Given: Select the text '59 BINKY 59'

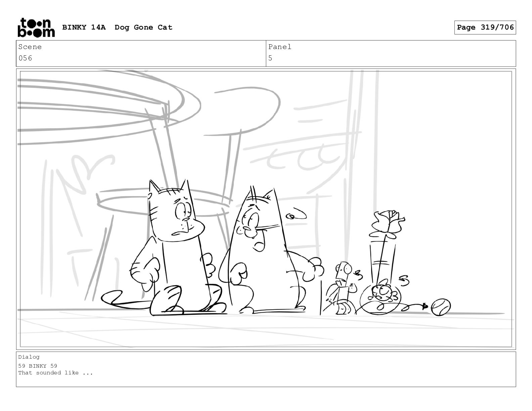Looking at the screenshot, I should pyautogui.click(x=38, y=366).
